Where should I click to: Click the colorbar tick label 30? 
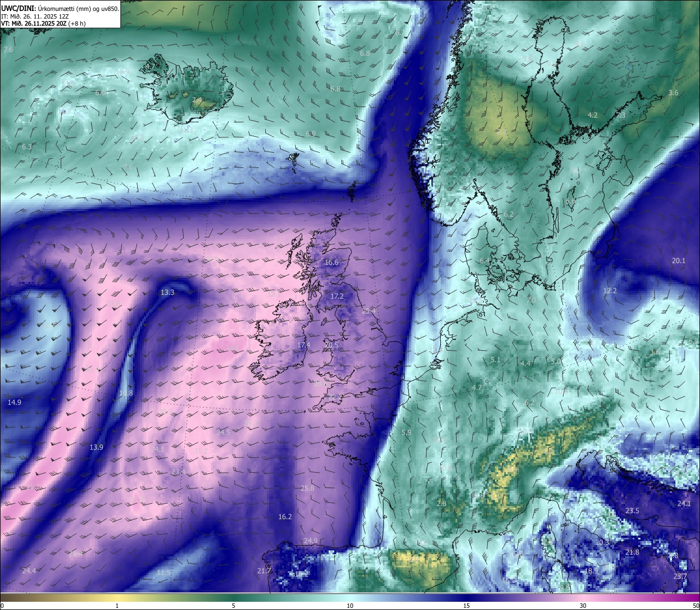[583, 605]
